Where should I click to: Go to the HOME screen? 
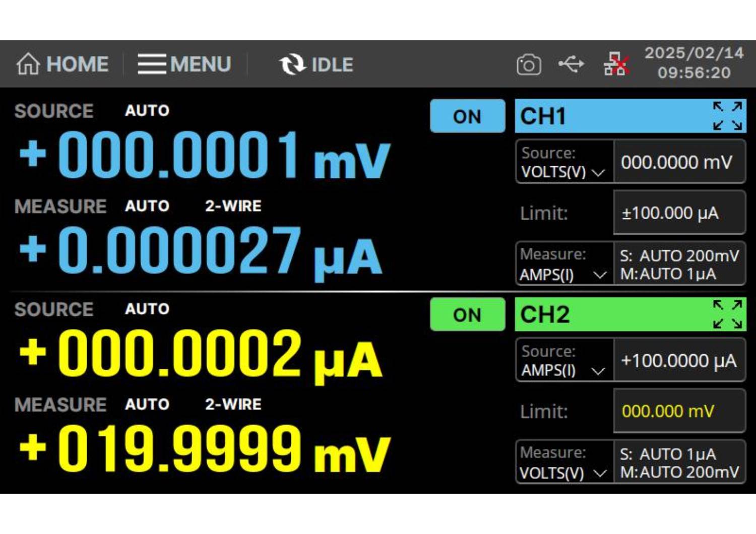pos(62,64)
